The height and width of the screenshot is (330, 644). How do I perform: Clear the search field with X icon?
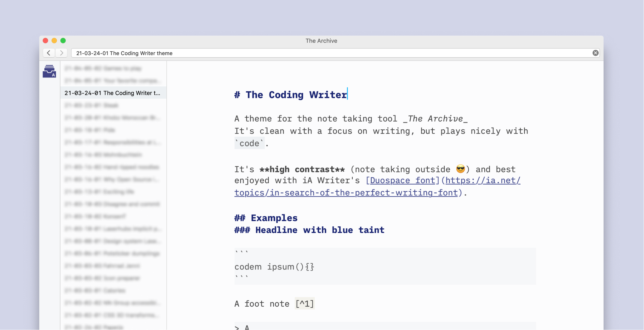tap(595, 53)
